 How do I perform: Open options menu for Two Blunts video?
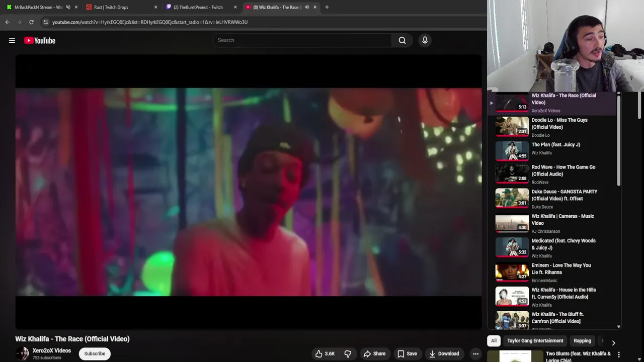pos(619,354)
